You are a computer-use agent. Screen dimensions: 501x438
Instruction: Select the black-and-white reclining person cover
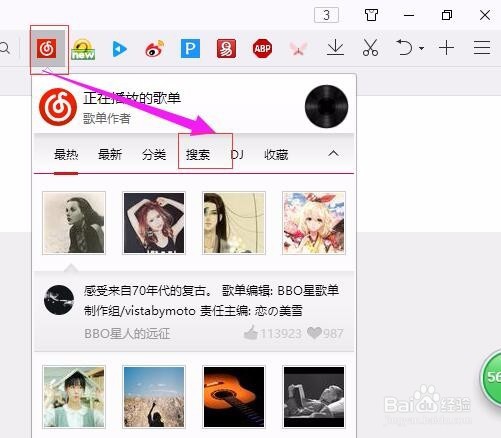[314, 397]
